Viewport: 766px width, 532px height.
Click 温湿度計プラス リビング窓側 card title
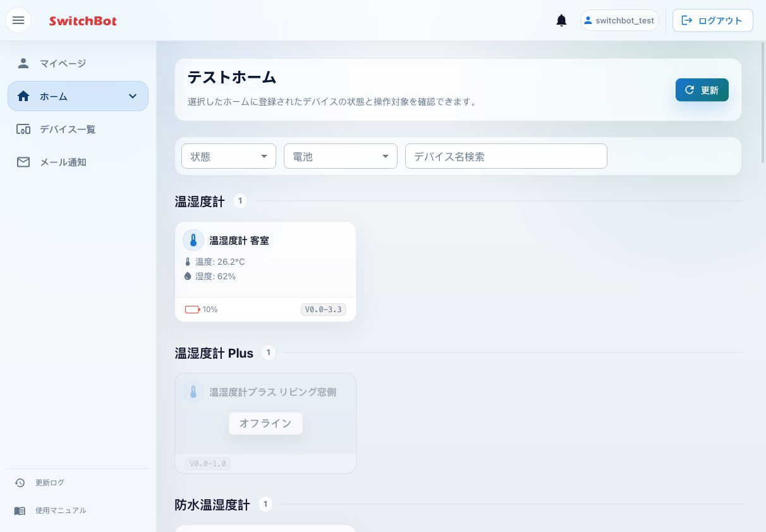tap(273, 392)
